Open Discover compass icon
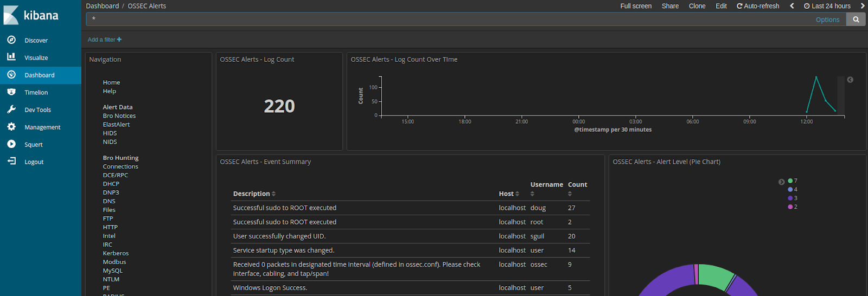The height and width of the screenshot is (296, 868). coord(11,40)
